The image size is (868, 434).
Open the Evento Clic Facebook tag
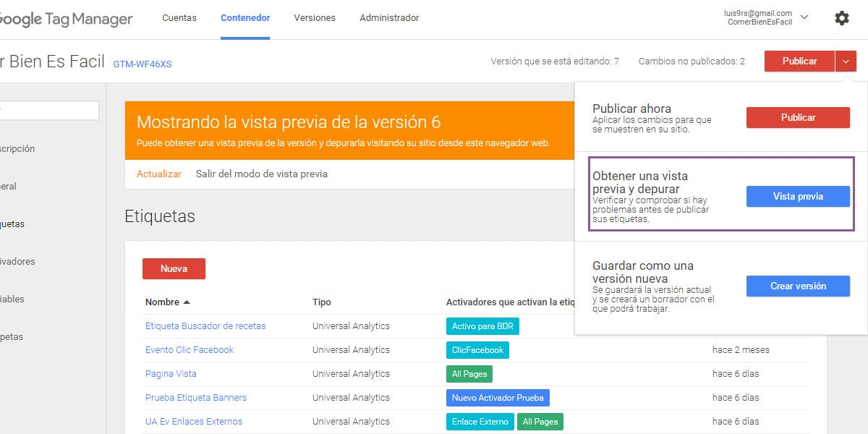[190, 350]
